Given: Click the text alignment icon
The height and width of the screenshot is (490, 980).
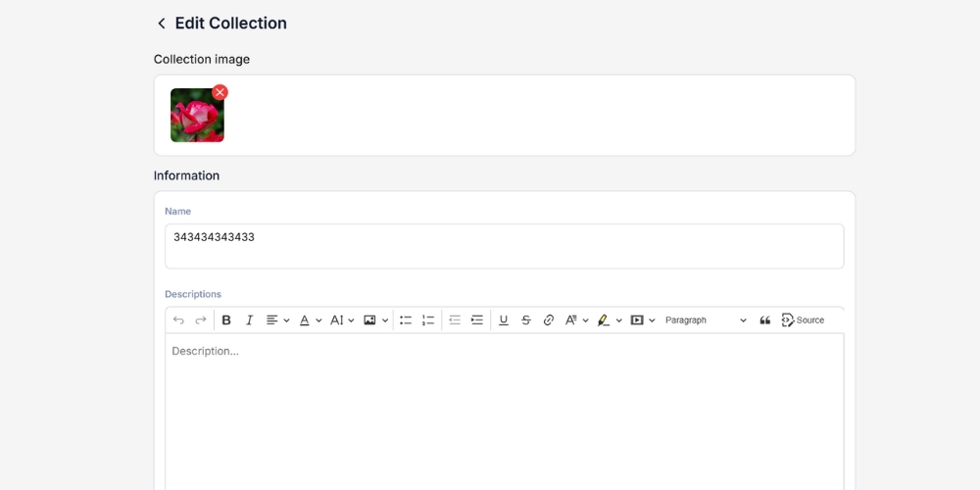Looking at the screenshot, I should [x=271, y=320].
